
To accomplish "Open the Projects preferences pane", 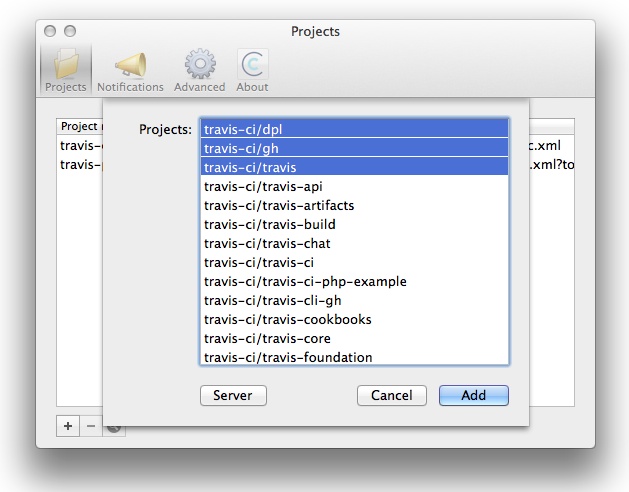I will [66, 70].
